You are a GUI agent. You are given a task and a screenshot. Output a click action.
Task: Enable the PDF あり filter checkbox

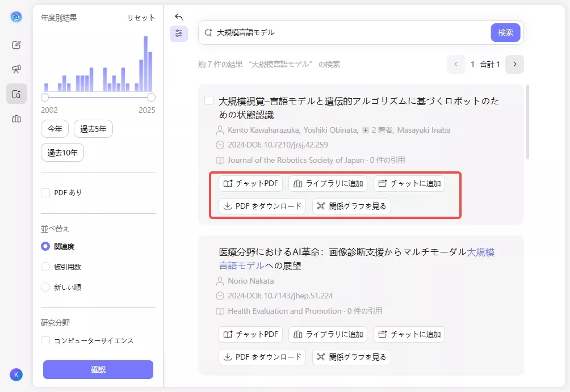click(x=44, y=192)
